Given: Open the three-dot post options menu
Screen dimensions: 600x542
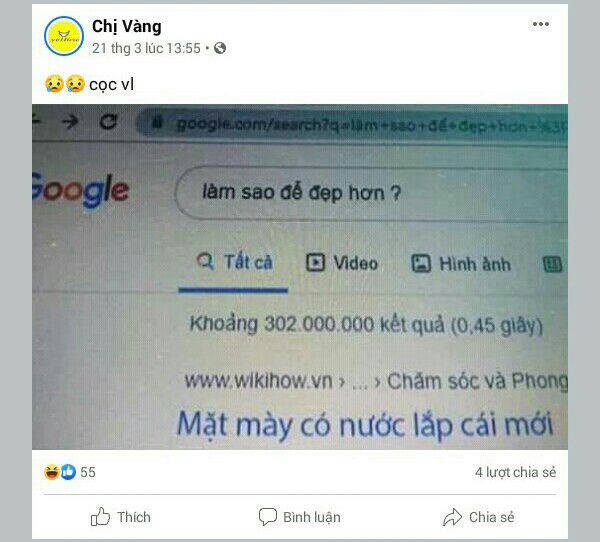Looking at the screenshot, I should click(x=540, y=24).
